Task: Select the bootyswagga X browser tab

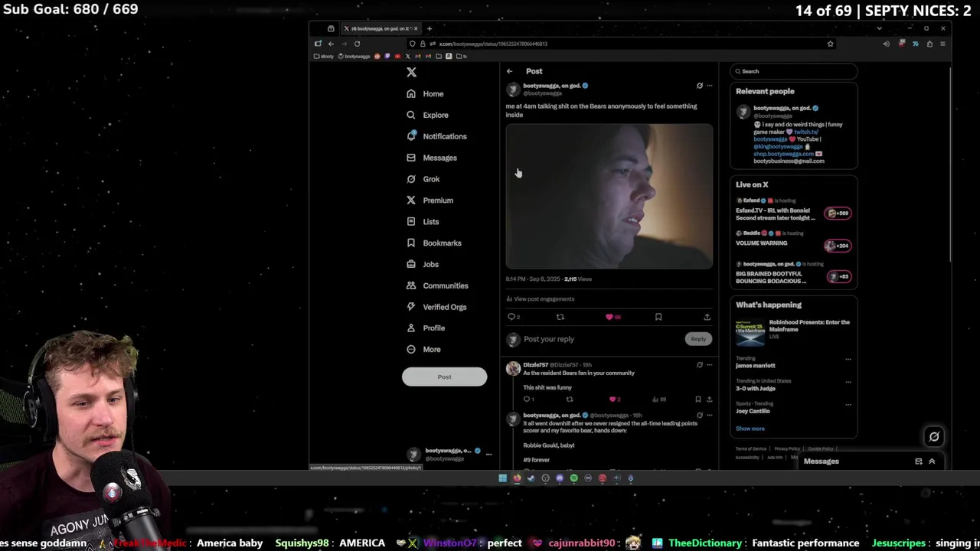Action: [x=381, y=28]
